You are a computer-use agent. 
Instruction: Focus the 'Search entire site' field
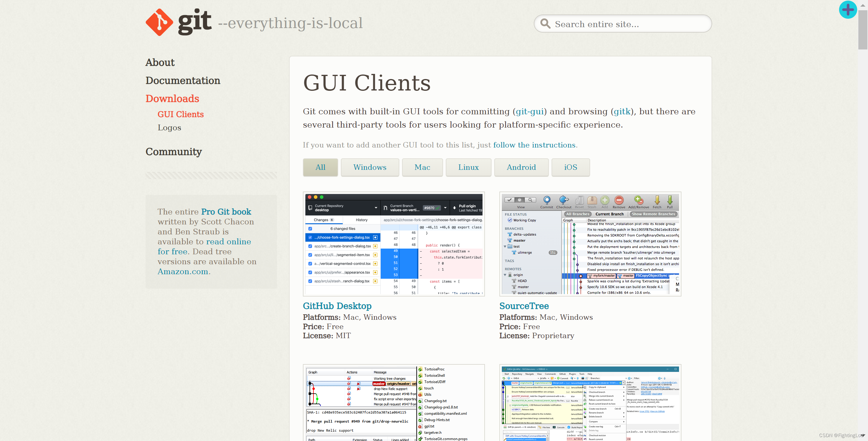coord(623,24)
